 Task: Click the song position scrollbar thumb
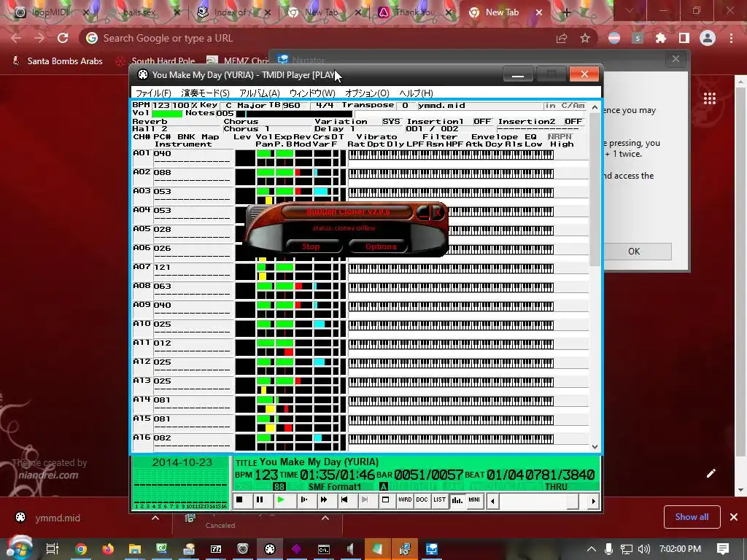click(x=573, y=501)
